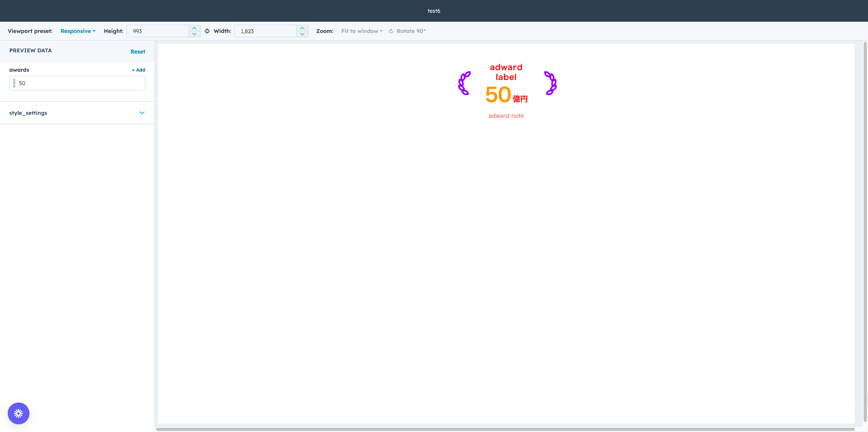Image resolution: width=868 pixels, height=432 pixels.
Task: Click the right purple laurel icon
Action: (550, 83)
